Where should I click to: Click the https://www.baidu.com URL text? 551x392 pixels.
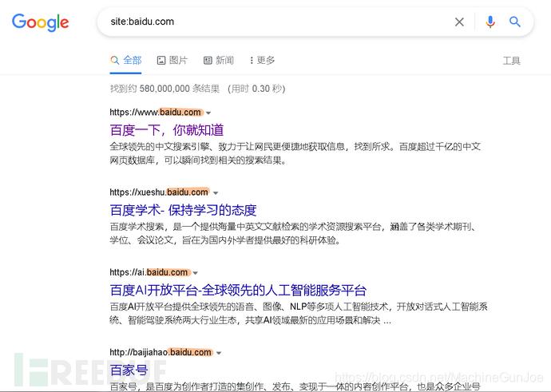point(156,113)
